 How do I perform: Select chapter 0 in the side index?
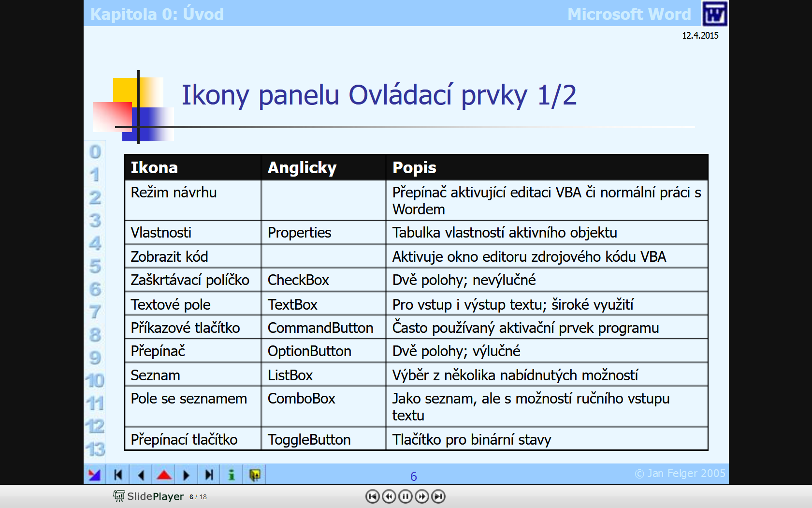point(95,152)
